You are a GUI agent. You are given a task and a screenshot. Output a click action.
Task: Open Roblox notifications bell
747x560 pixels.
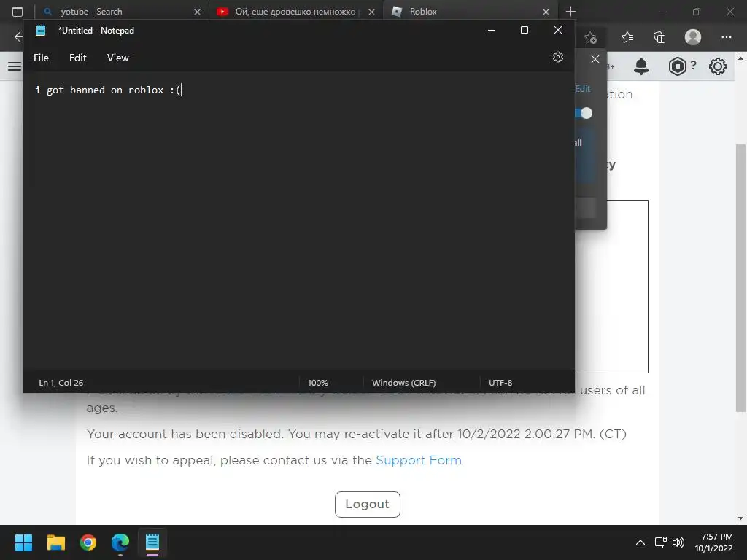641,66
